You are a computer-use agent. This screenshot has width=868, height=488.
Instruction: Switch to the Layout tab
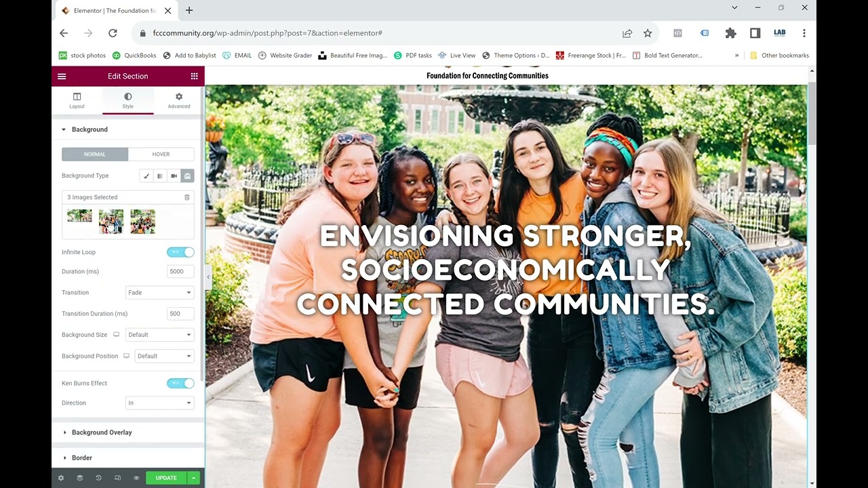77,100
